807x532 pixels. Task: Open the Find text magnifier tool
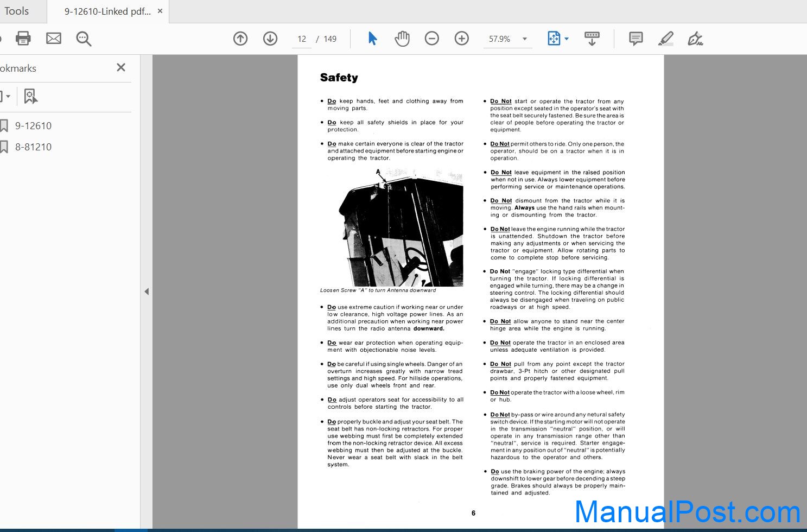pyautogui.click(x=84, y=39)
